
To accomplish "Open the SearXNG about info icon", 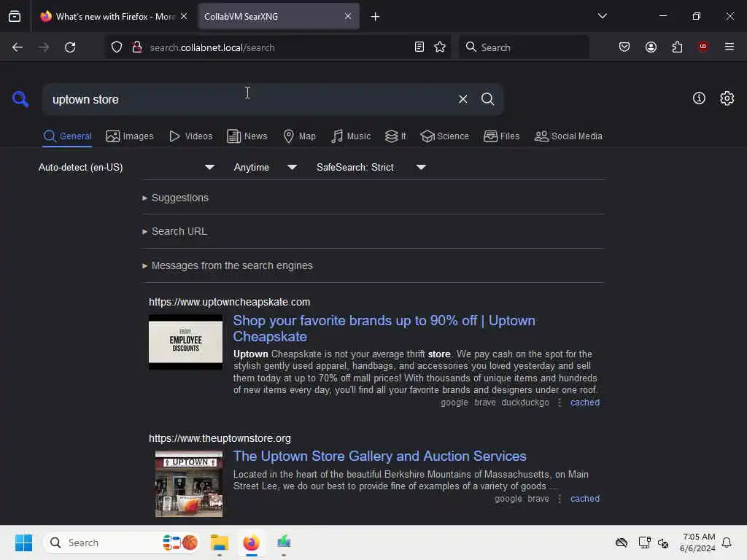I will coord(699,98).
